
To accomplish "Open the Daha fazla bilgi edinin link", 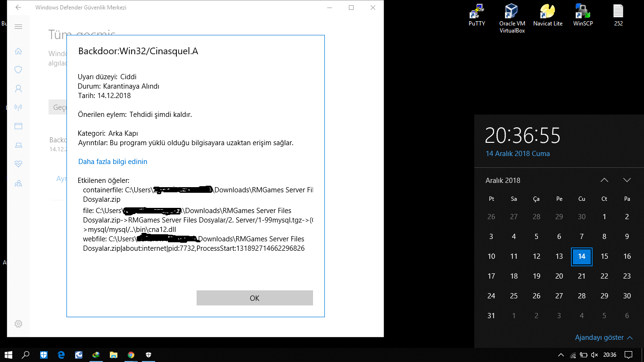I will 113,162.
